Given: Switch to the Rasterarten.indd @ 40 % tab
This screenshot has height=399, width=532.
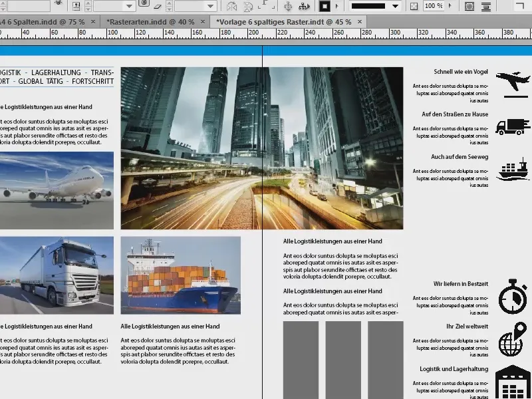Looking at the screenshot, I should click(x=150, y=22).
